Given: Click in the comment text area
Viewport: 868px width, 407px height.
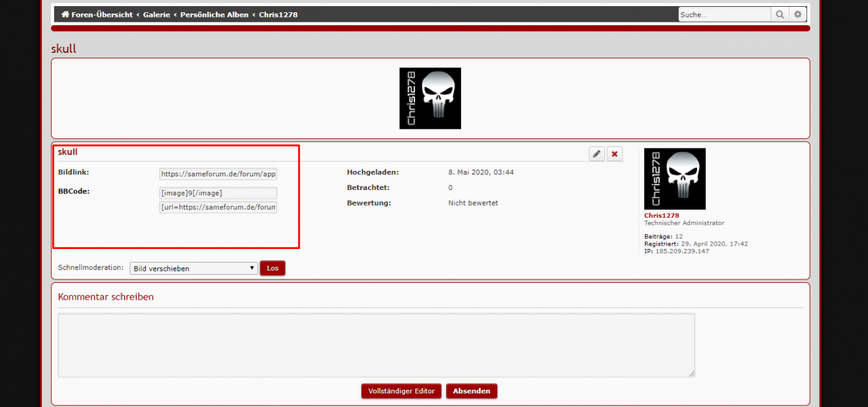Looking at the screenshot, I should [x=376, y=345].
